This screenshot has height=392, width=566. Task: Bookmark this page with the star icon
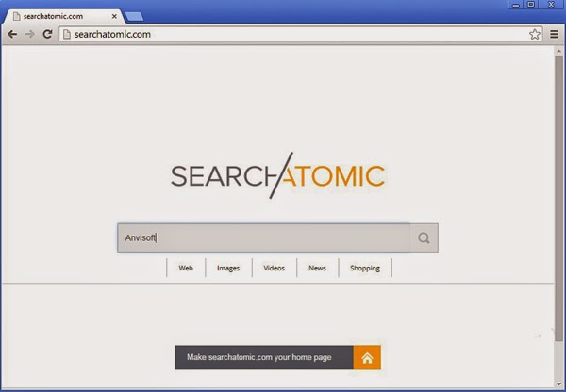click(x=535, y=34)
